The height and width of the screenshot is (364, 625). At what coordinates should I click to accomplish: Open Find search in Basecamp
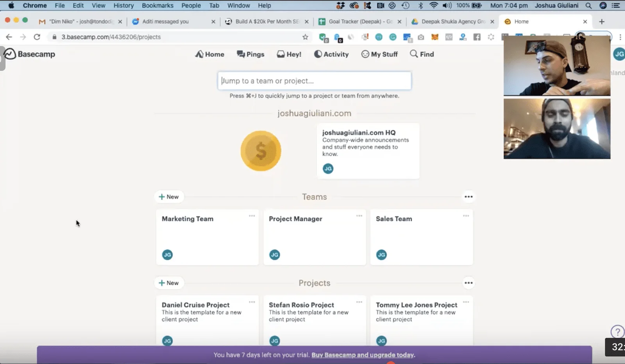422,54
